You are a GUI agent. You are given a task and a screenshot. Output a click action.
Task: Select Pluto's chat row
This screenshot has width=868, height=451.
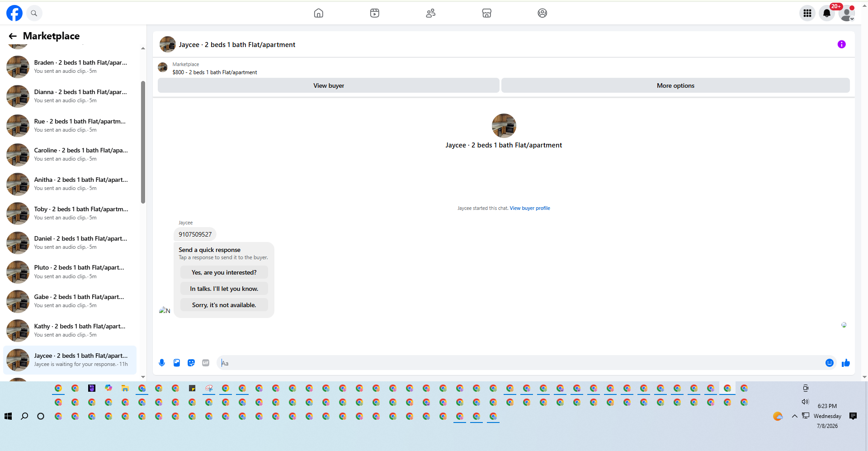point(70,272)
